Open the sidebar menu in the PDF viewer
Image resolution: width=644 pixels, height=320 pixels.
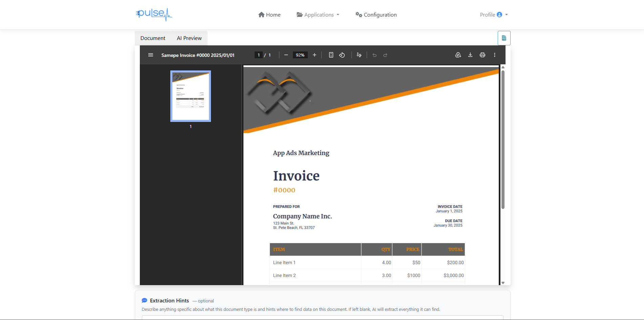tap(150, 55)
